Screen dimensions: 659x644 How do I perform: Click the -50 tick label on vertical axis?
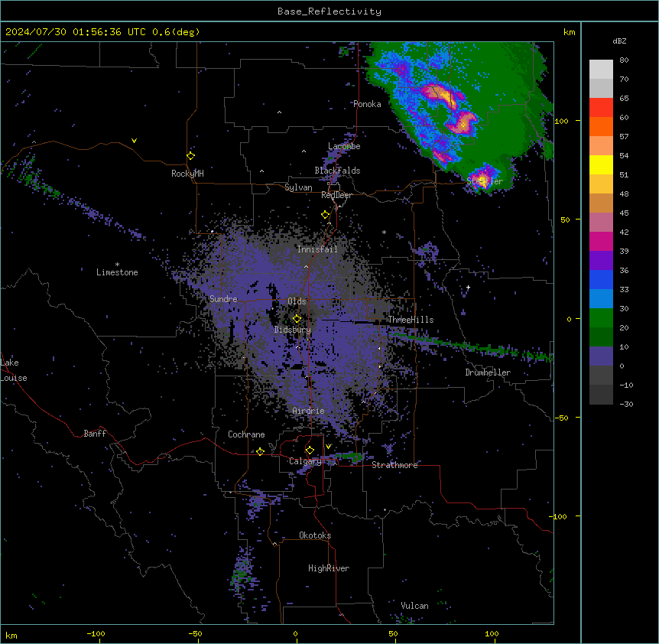click(561, 418)
